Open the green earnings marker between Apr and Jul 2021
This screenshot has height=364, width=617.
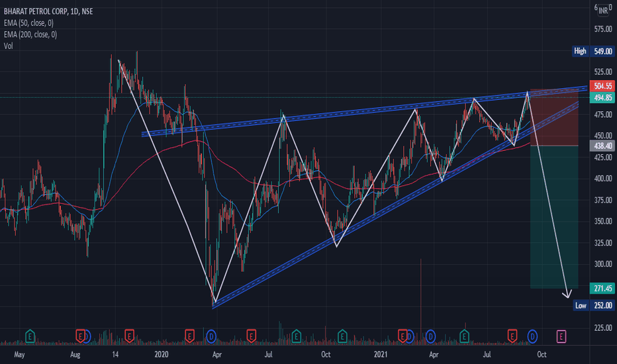click(x=464, y=336)
